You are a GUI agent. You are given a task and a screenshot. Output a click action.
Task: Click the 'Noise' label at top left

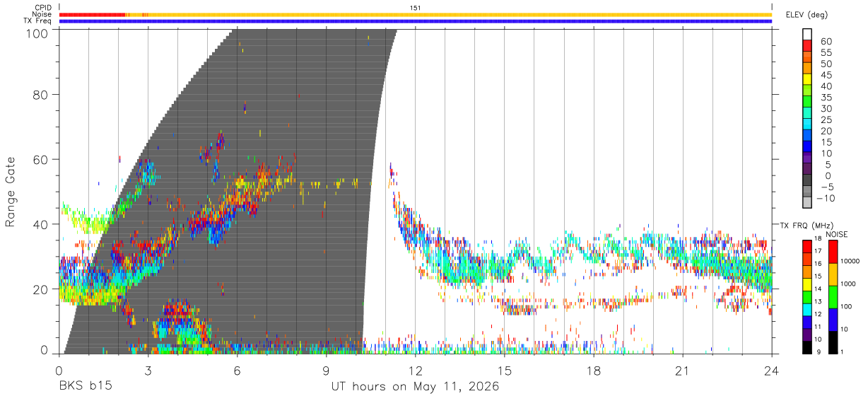pos(42,14)
